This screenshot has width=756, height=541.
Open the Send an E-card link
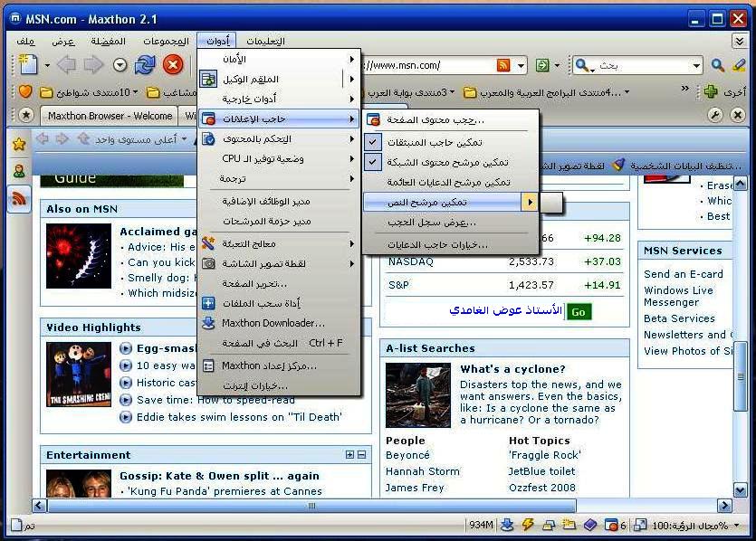(x=684, y=274)
